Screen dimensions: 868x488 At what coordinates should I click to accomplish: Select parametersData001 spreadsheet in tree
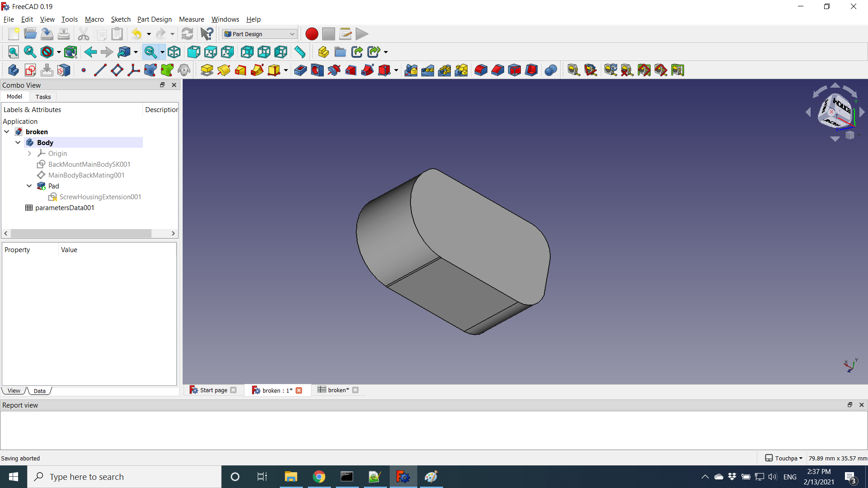click(64, 208)
